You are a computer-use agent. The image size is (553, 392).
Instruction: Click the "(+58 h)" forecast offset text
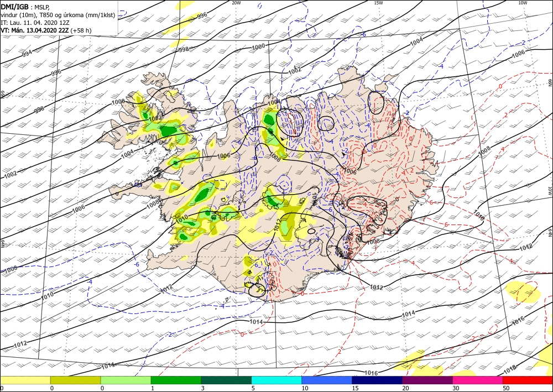(81, 30)
